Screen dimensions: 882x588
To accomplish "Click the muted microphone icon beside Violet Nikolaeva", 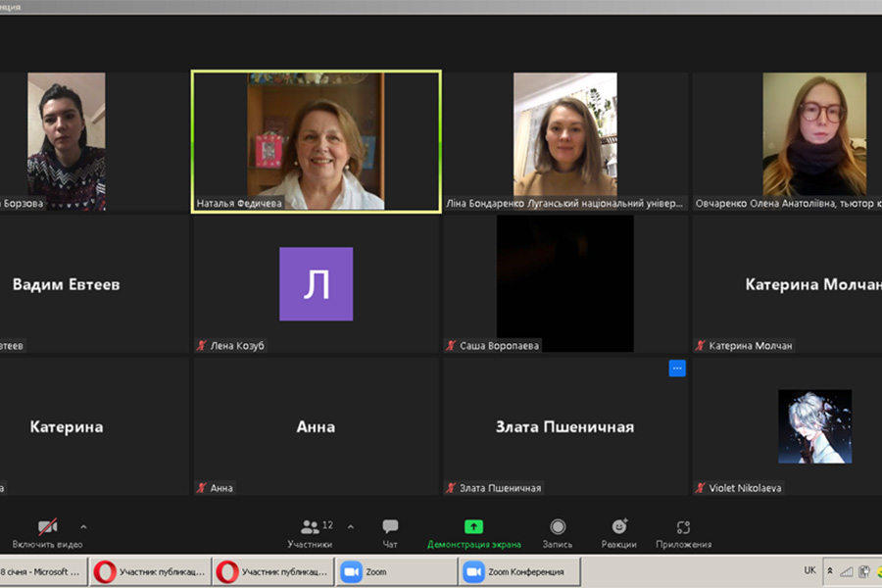I will [701, 488].
